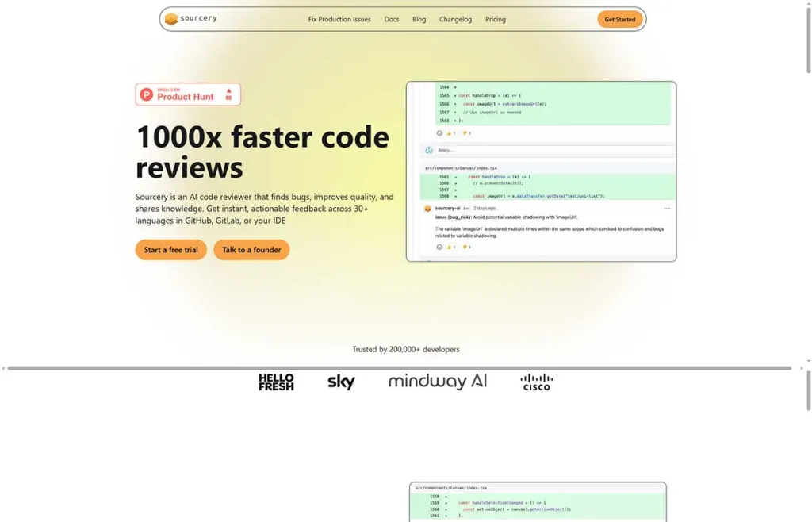
Task: Open the Pricing page from the navbar
Action: (x=495, y=19)
